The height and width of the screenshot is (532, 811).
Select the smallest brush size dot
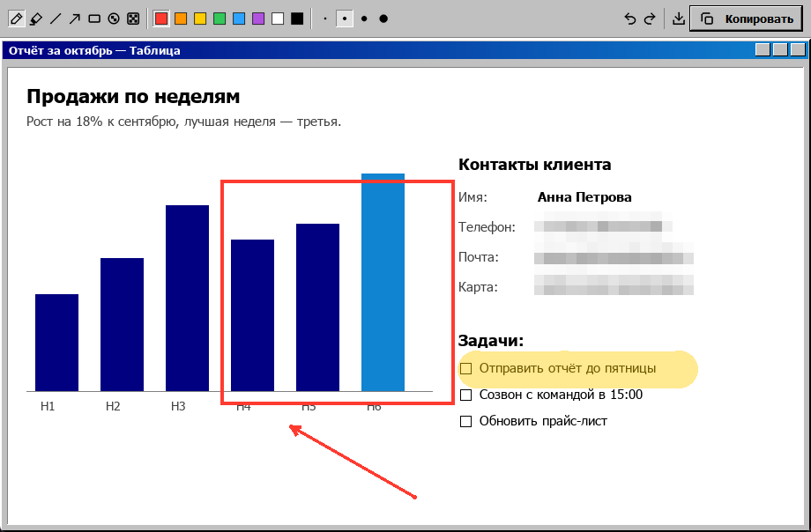click(x=325, y=19)
